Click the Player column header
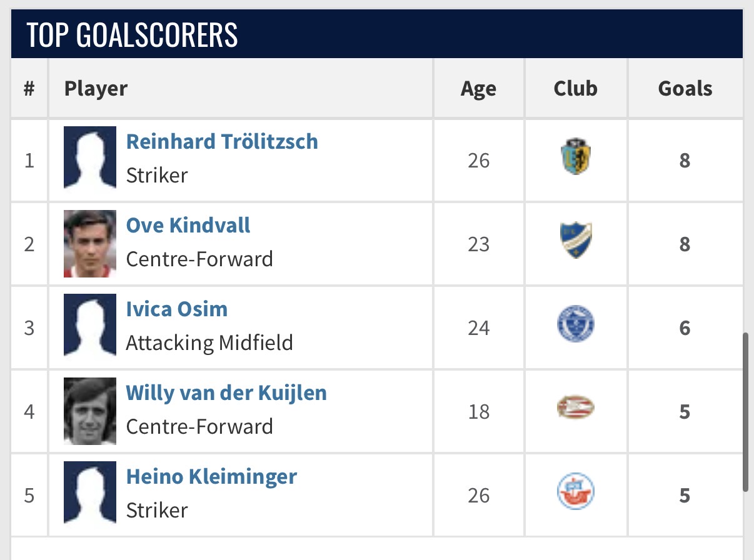 (x=96, y=89)
